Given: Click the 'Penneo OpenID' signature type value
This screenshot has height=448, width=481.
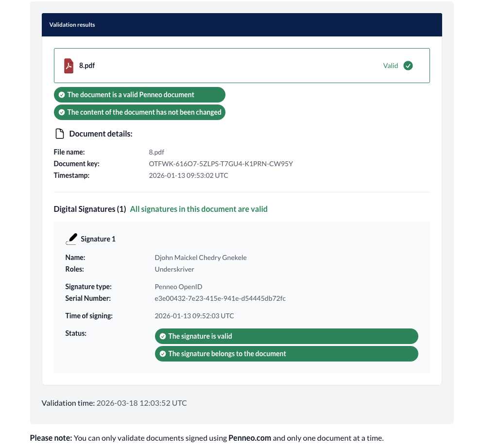Looking at the screenshot, I should [178, 287].
